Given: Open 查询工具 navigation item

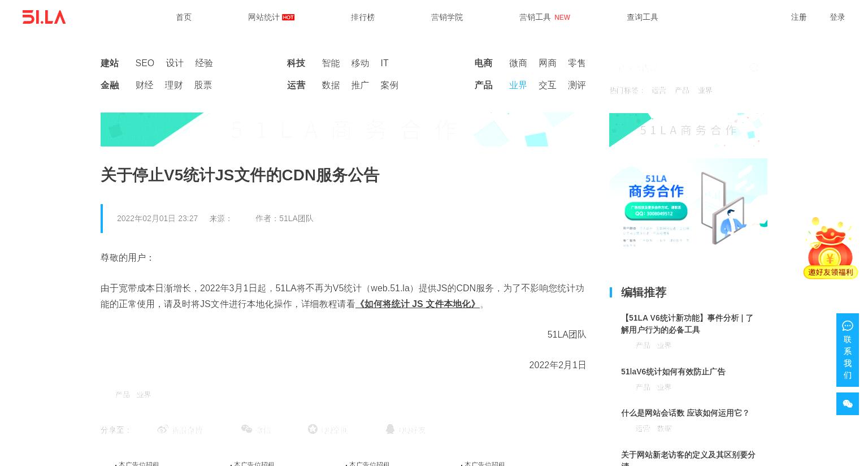Looking at the screenshot, I should (643, 17).
